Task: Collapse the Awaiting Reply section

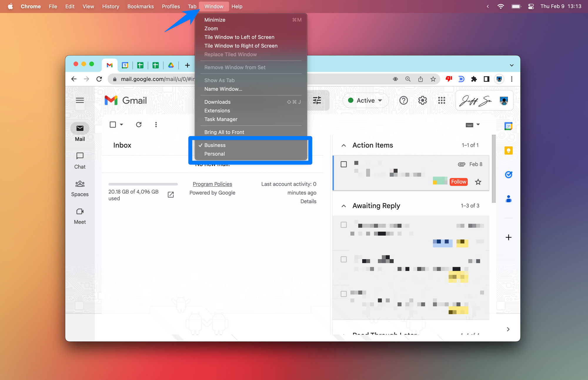Action: pyautogui.click(x=344, y=206)
